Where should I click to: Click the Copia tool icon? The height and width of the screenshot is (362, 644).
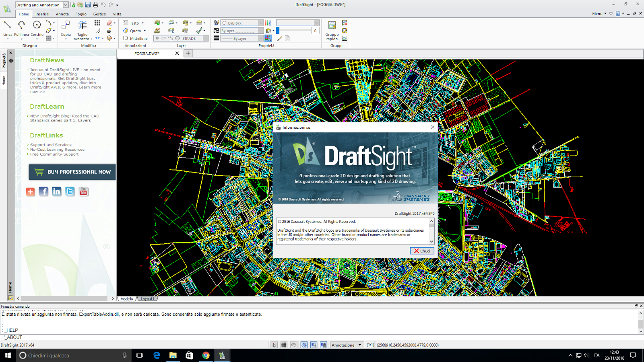pos(66,26)
